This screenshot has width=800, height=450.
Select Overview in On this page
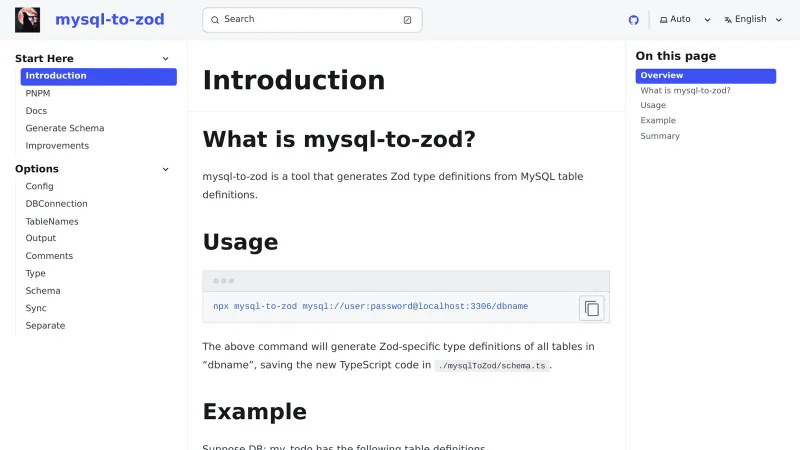[662, 76]
